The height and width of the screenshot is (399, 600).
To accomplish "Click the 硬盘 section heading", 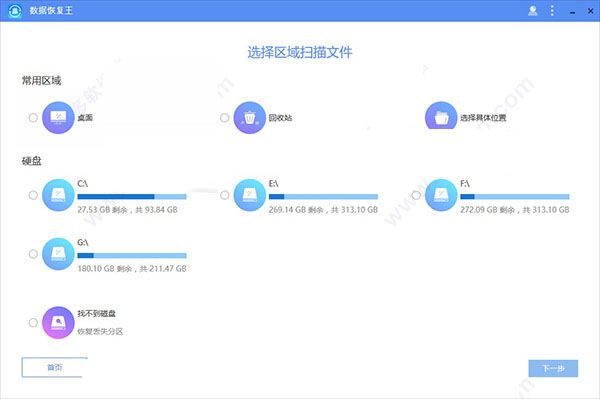I will point(31,161).
